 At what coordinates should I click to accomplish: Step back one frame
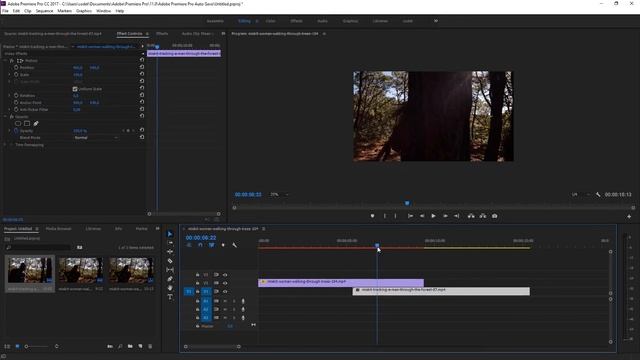point(422,216)
